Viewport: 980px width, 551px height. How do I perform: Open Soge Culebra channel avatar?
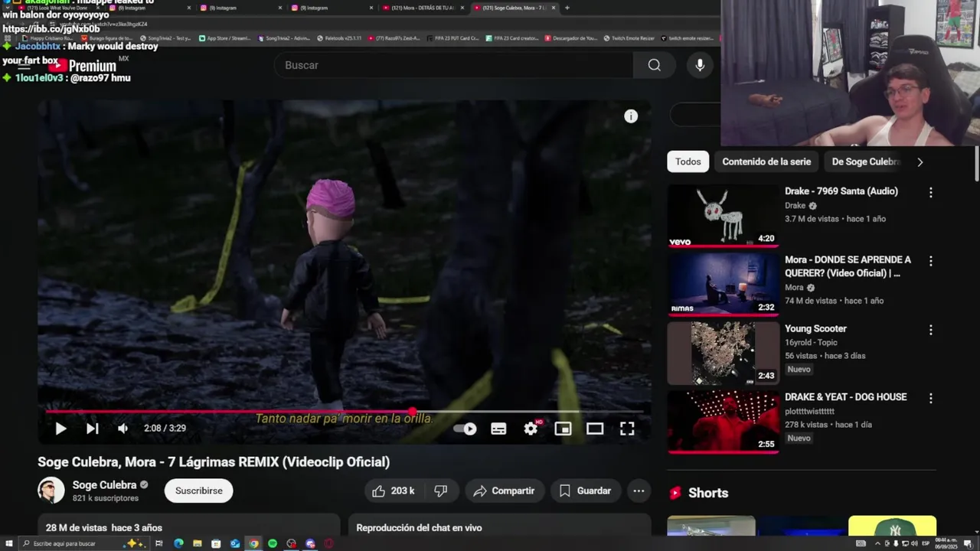(51, 491)
